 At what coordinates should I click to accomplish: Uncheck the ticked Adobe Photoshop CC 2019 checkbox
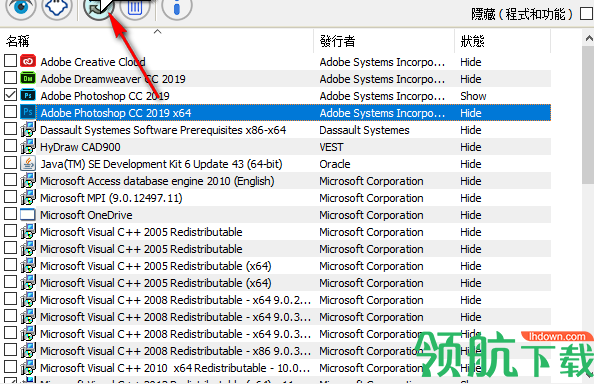coord(11,95)
